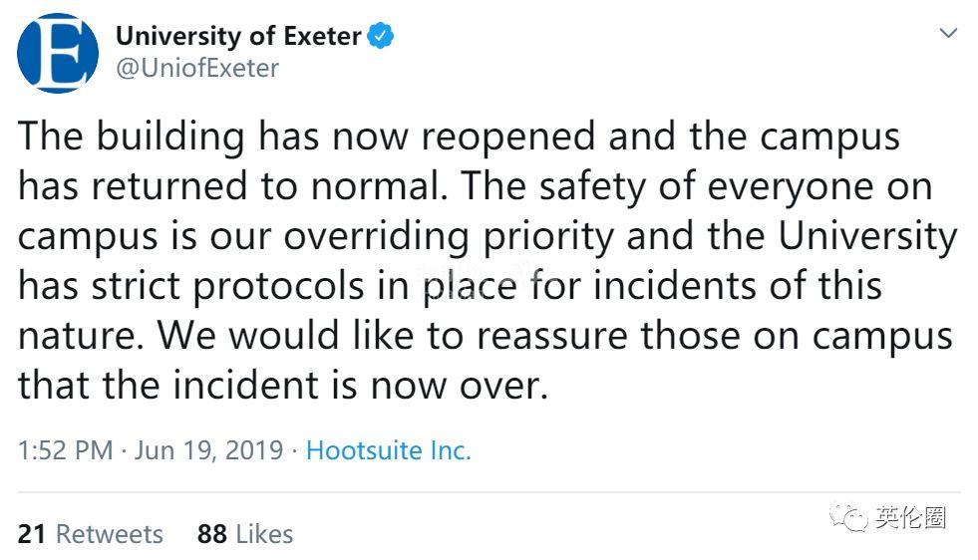
Task: Expand the tweet options chevron
Action: click(x=948, y=33)
